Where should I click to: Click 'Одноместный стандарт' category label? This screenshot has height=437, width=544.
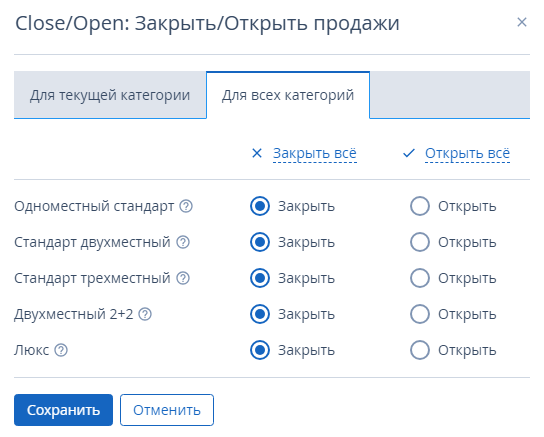(94, 206)
